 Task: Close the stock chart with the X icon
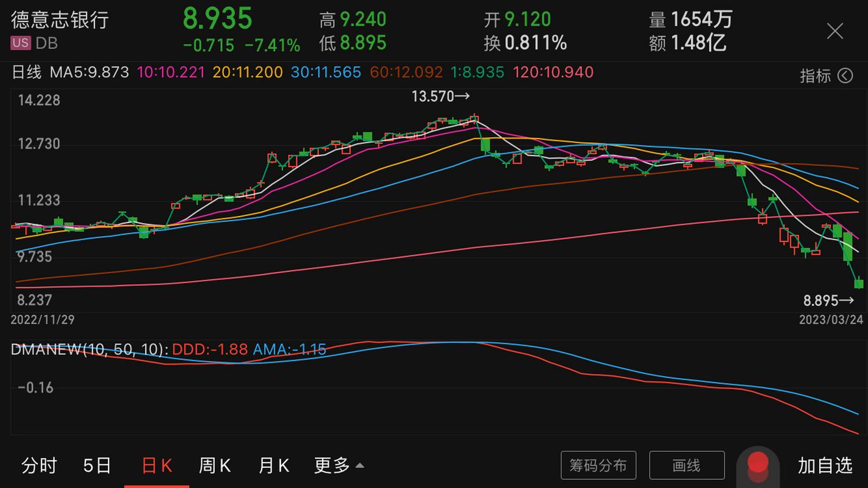coord(834,31)
